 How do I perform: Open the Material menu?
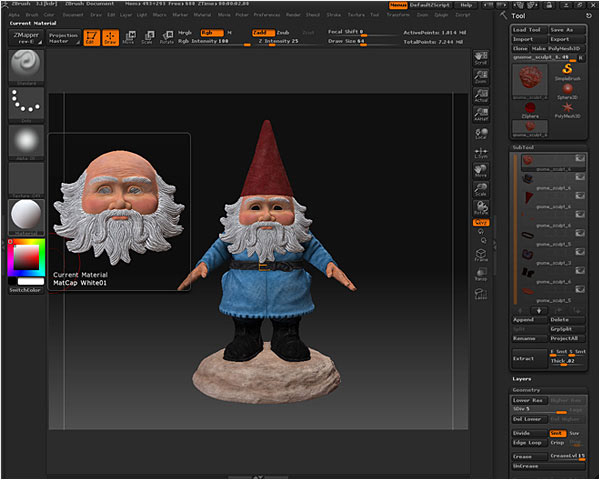coord(202,15)
